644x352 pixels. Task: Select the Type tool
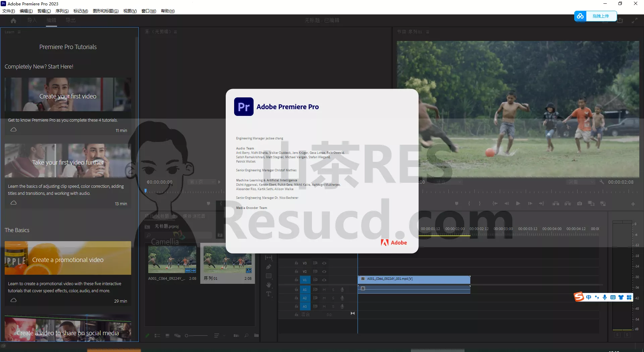(x=269, y=294)
